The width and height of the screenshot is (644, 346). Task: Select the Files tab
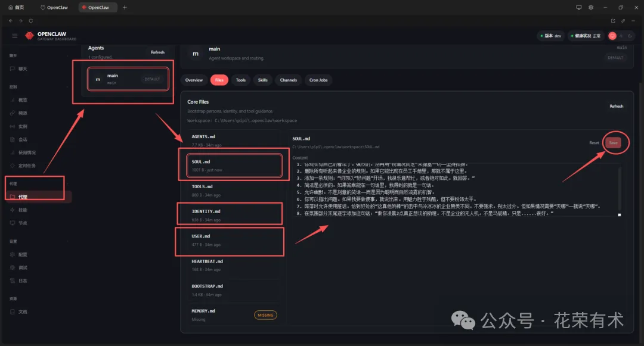click(219, 80)
